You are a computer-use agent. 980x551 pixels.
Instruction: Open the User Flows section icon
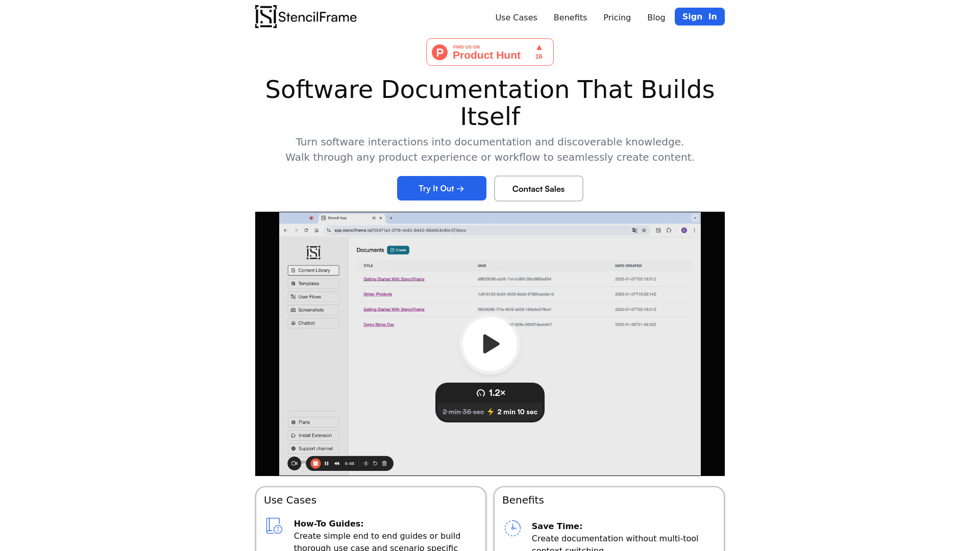click(x=294, y=296)
